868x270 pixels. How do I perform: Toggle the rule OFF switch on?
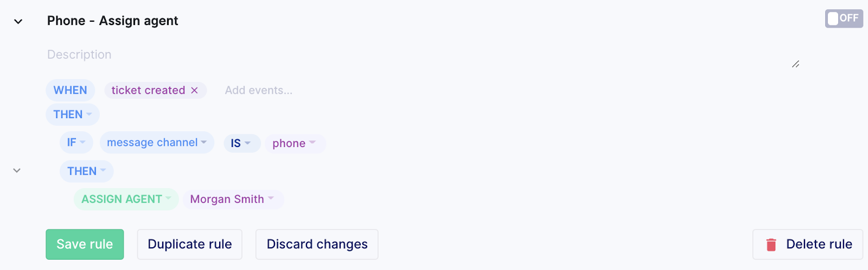coord(844,18)
